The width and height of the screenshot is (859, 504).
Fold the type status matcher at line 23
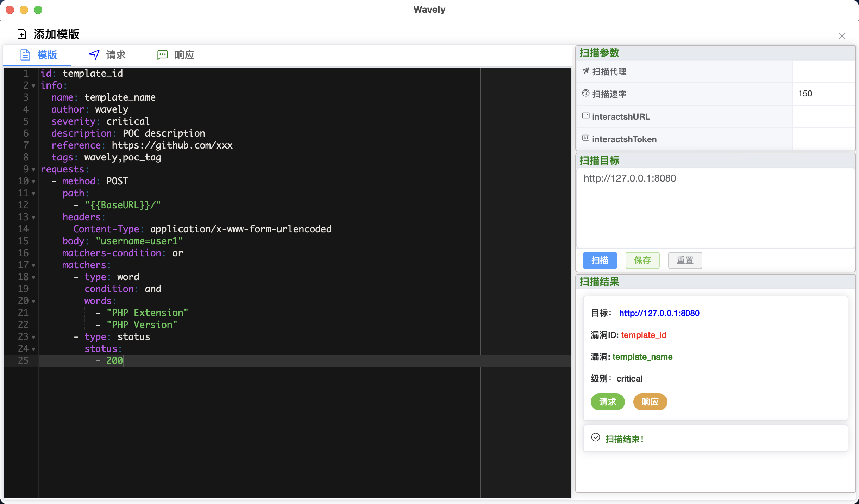click(33, 337)
